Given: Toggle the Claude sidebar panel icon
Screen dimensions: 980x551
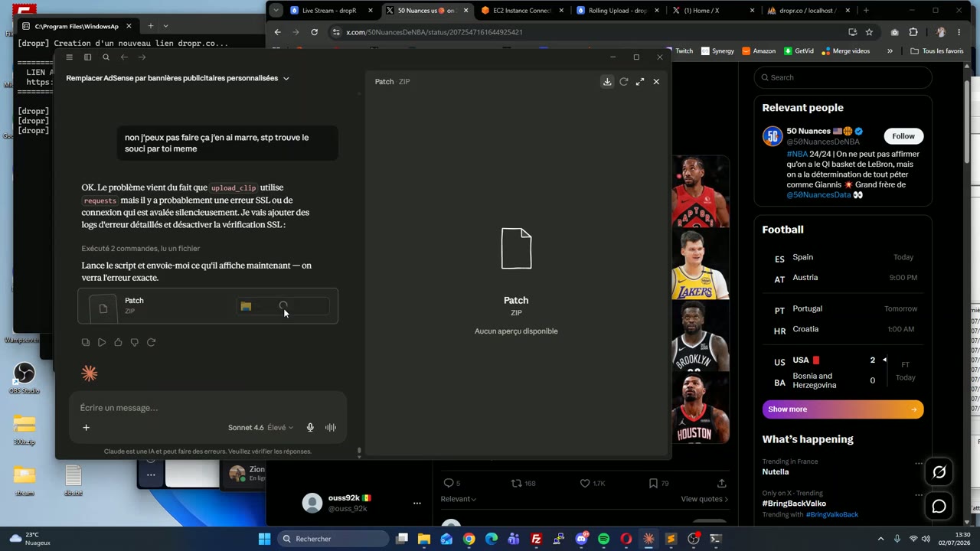Looking at the screenshot, I should pyautogui.click(x=87, y=57).
